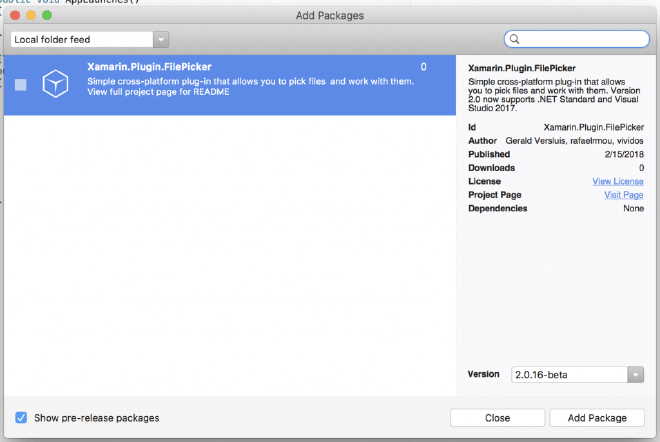This screenshot has height=442, width=660.
Task: Click the green zoom window button
Action: (47, 16)
